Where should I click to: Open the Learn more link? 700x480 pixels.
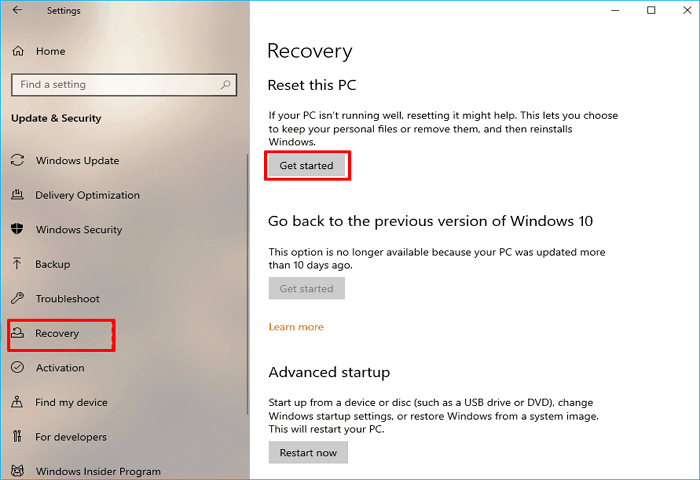coord(296,327)
